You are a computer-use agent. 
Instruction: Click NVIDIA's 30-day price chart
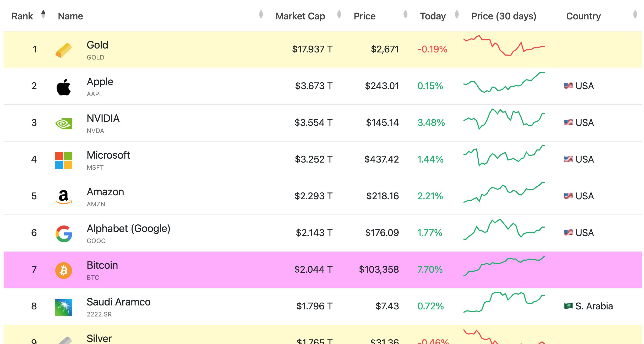[504, 119]
